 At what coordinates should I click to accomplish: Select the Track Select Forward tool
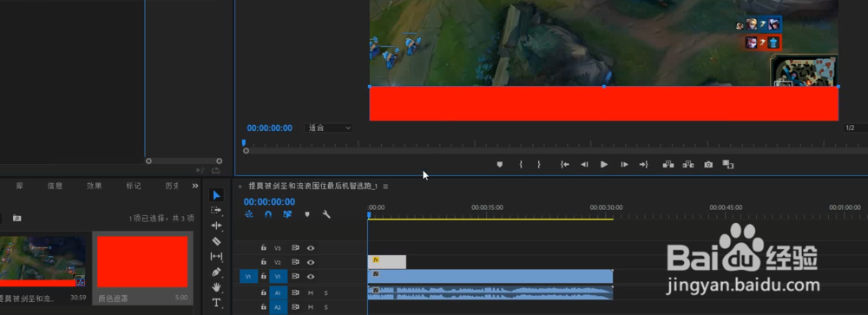coord(216,210)
